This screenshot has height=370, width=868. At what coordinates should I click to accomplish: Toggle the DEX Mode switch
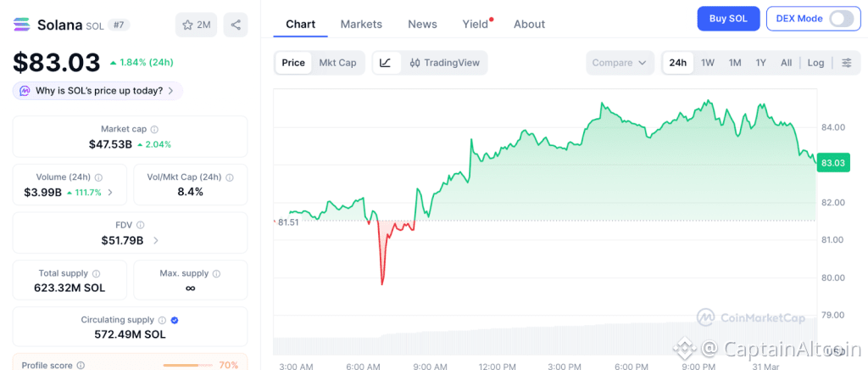click(x=841, y=19)
